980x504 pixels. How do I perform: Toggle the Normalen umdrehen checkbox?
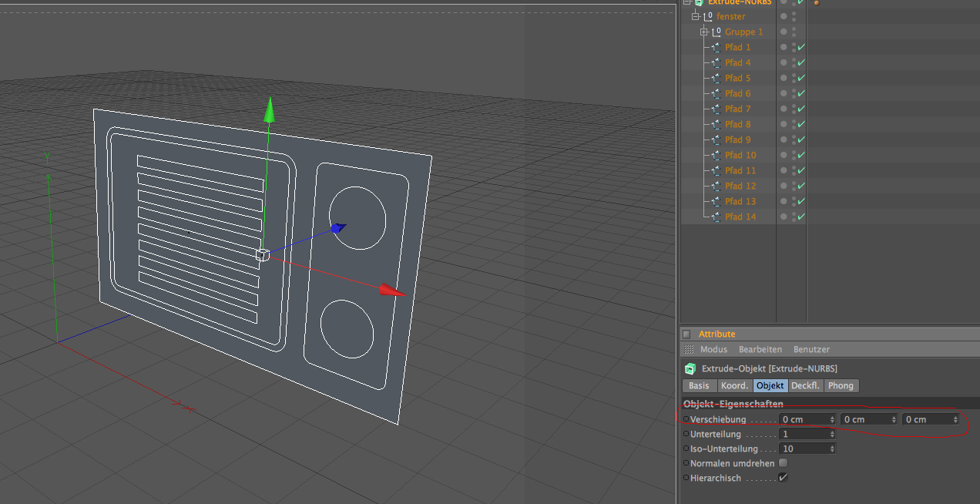click(783, 463)
